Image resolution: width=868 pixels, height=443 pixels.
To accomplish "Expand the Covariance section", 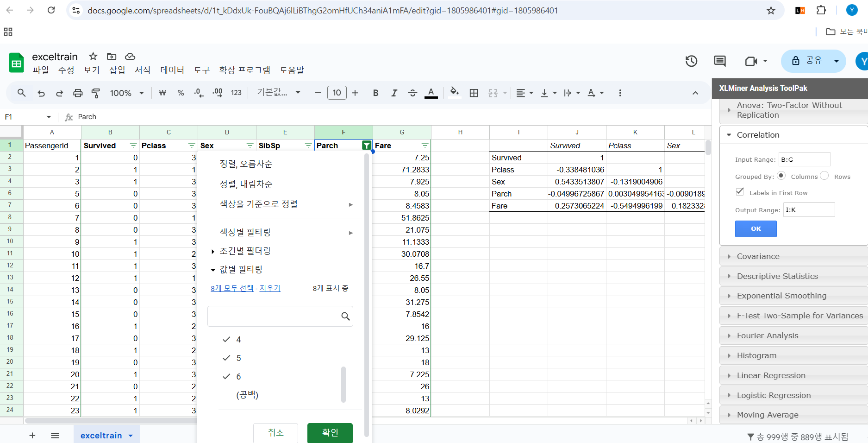I will coord(793,256).
